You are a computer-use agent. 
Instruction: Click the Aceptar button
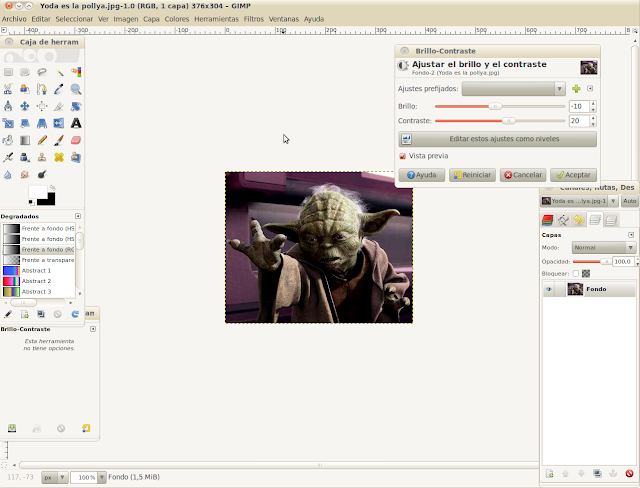coord(573,175)
